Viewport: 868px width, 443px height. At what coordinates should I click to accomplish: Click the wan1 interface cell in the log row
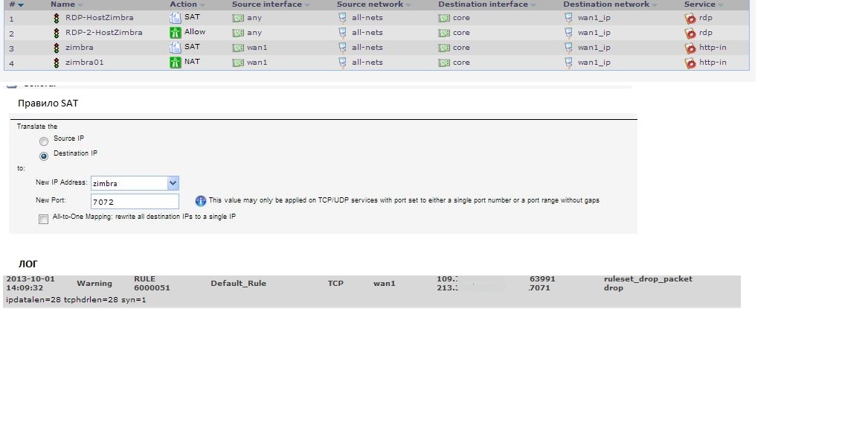[x=385, y=284]
